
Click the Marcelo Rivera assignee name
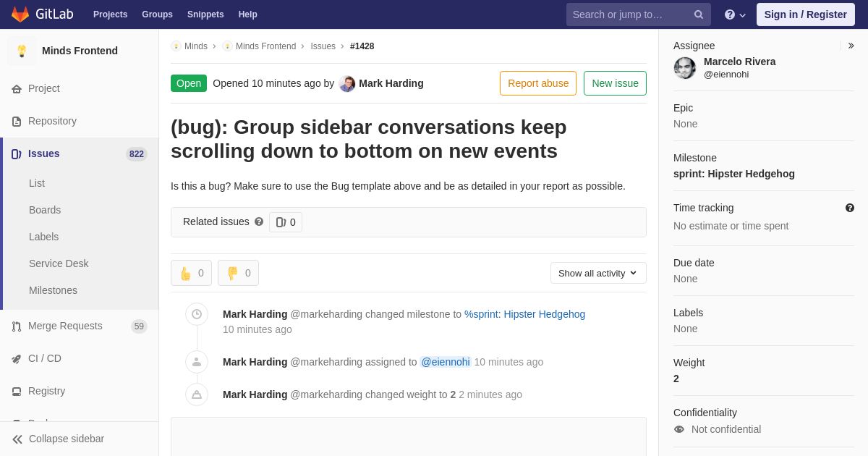pos(740,62)
